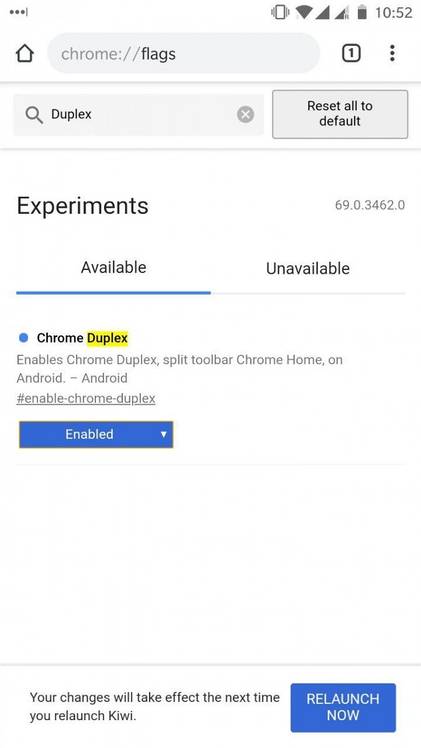Image resolution: width=421 pixels, height=748 pixels.
Task: Open the Enabled dropdown for Chrome Duplex
Action: click(x=96, y=434)
